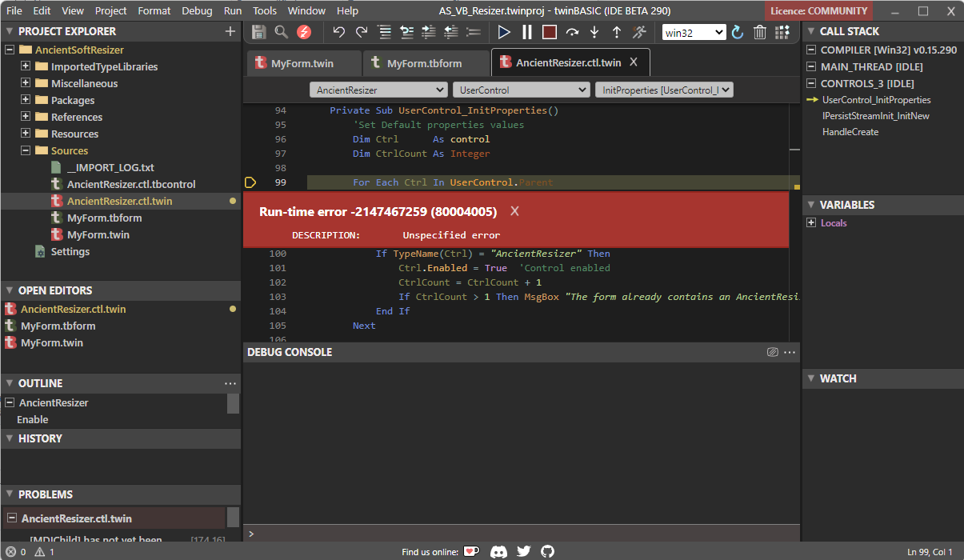Open the win32 build target dropdown
964x560 pixels.
point(693,32)
